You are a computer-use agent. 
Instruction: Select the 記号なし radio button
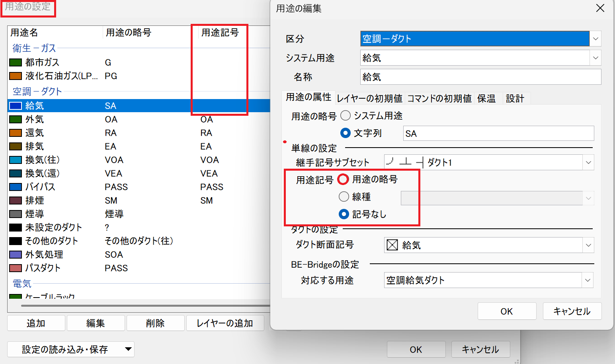(344, 214)
